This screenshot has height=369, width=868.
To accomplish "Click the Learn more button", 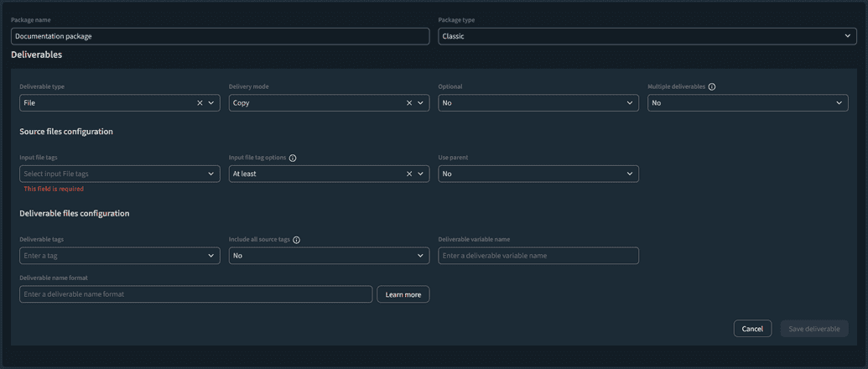I will [x=403, y=294].
